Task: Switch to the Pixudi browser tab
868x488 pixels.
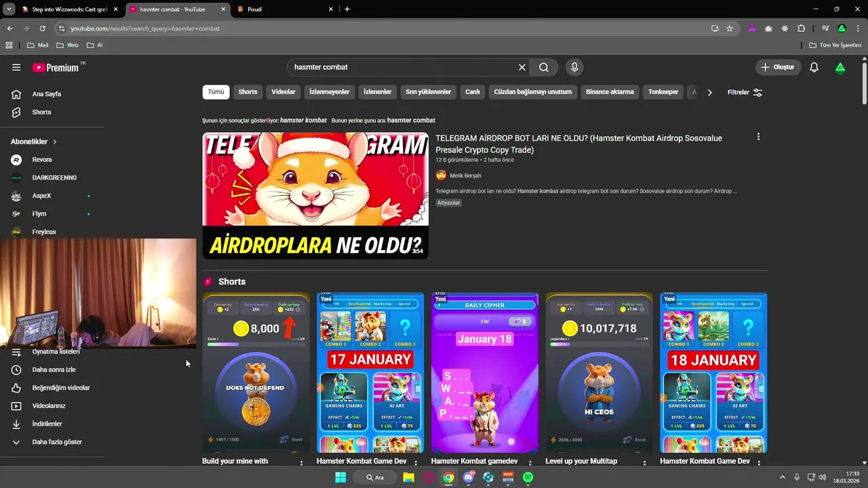Action: coord(283,9)
